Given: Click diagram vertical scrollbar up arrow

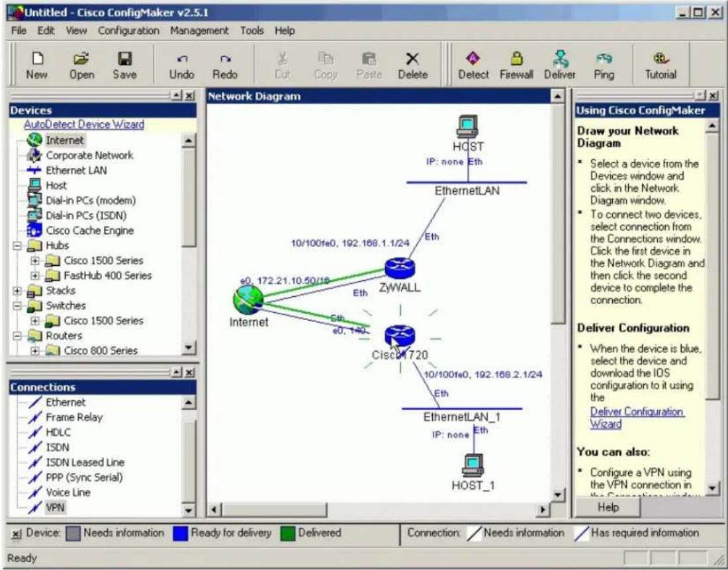Looking at the screenshot, I should [x=557, y=97].
